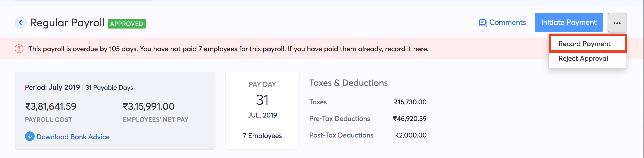Screen dimensions: 644x158
Task: Click the APPROVED status badge
Action: tap(127, 24)
